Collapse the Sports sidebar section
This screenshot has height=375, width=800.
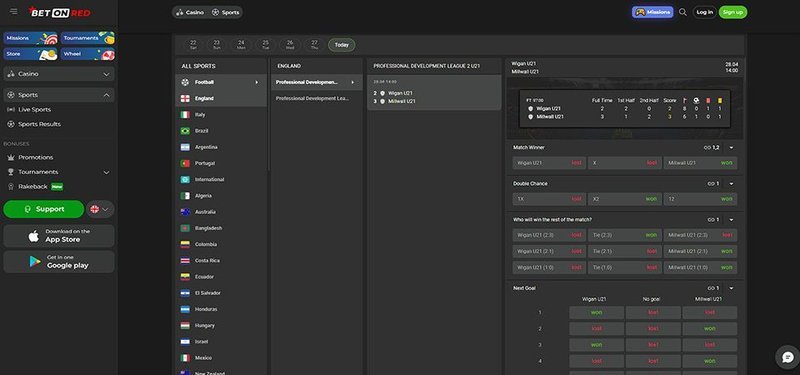pos(59,95)
